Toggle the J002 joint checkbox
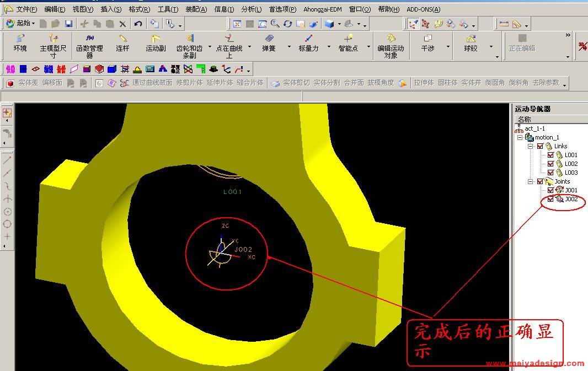This screenshot has height=371, width=588. click(550, 199)
